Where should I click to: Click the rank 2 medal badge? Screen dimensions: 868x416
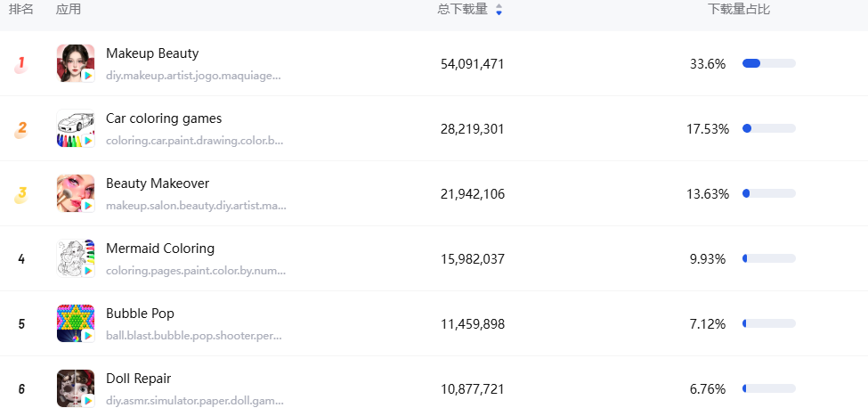pyautogui.click(x=20, y=129)
